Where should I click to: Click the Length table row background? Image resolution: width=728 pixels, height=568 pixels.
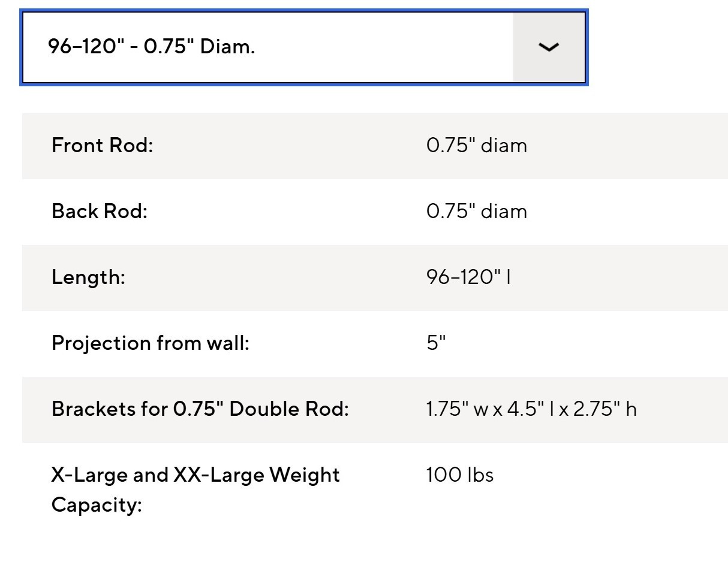375,278
